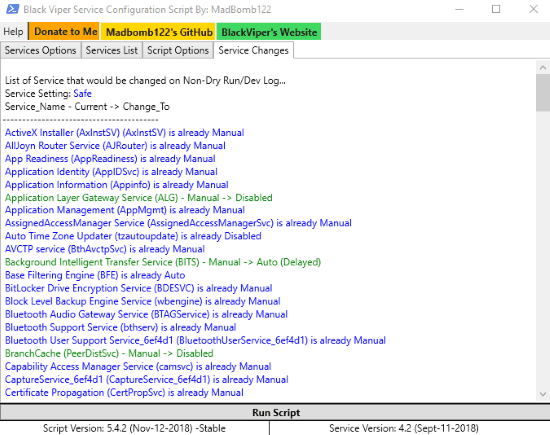Click the ActiveX Installer (AxInstSV) line

(125, 133)
